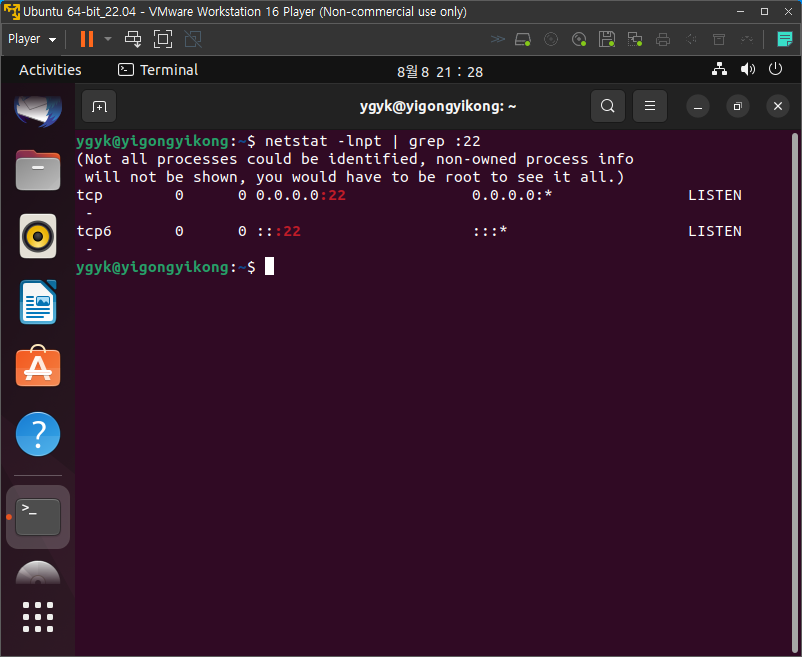Launch Thunderbird Mail from the dock
Screen dimensions: 802x657
pyautogui.click(x=38, y=109)
